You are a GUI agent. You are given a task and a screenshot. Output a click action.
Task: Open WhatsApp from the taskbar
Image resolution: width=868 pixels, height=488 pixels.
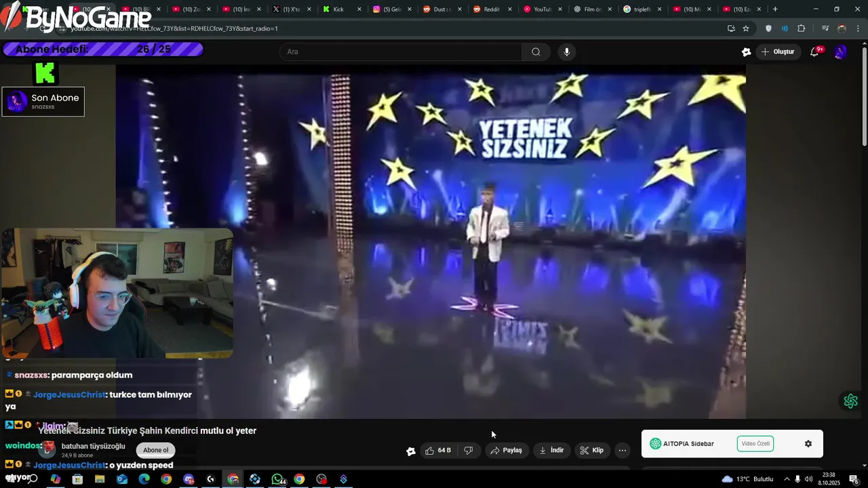(277, 479)
